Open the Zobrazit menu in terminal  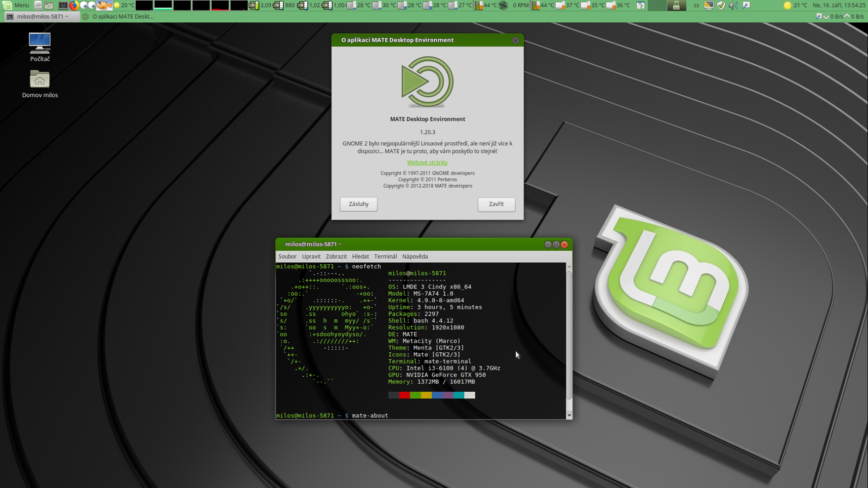point(336,256)
